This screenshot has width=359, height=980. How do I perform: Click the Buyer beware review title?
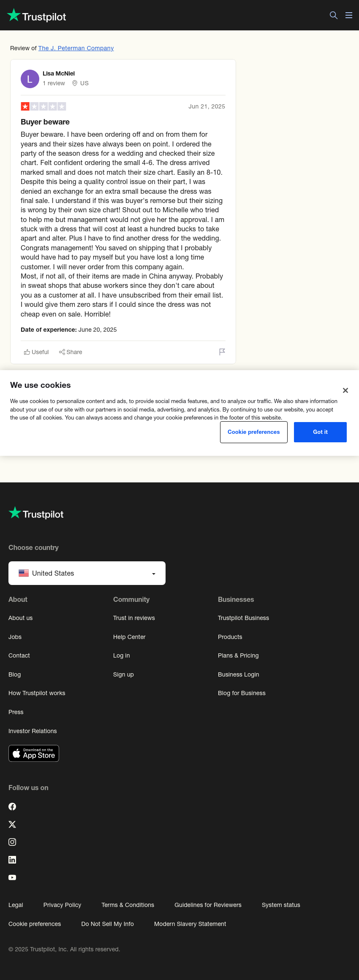point(45,122)
